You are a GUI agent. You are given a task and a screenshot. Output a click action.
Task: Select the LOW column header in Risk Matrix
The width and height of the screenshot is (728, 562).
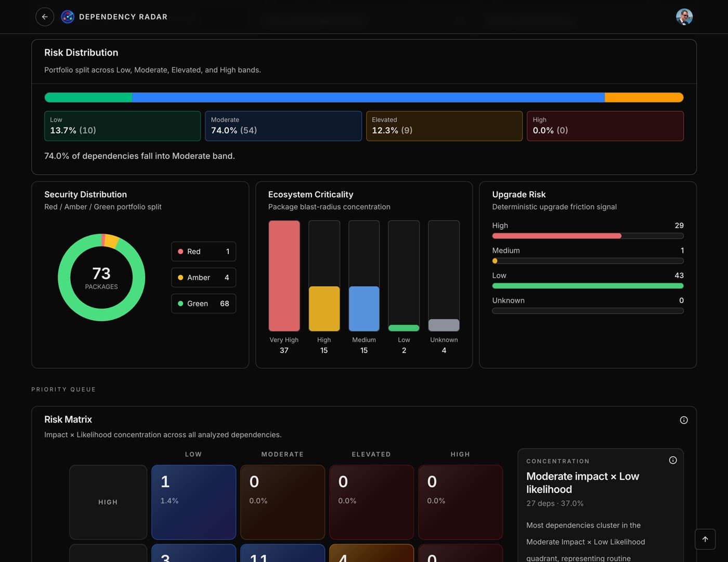193,454
